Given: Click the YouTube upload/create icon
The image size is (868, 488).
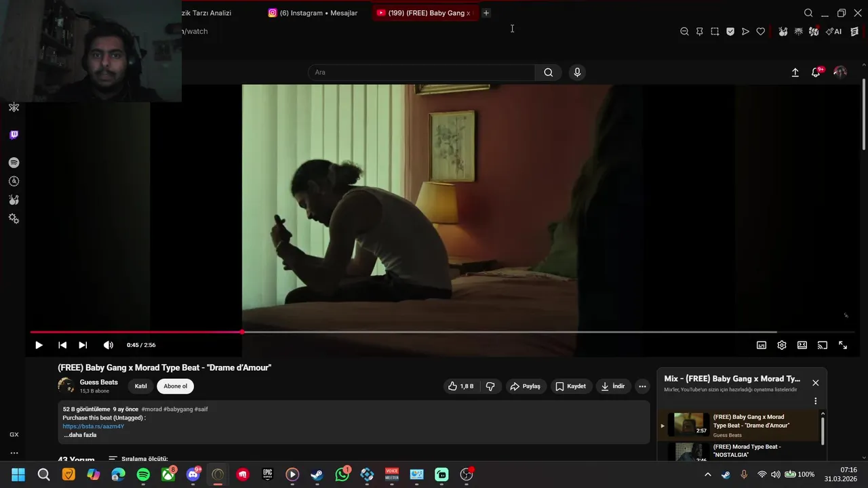Looking at the screenshot, I should (x=795, y=73).
